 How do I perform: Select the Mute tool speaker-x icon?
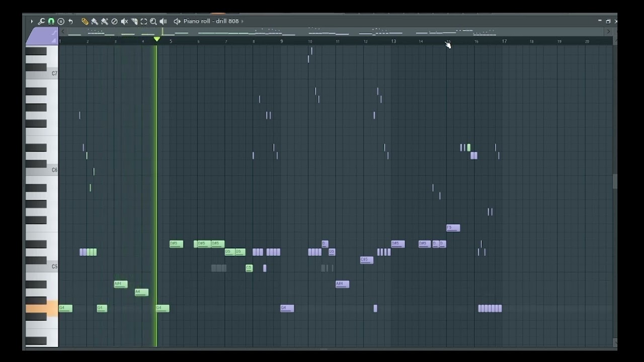pyautogui.click(x=124, y=21)
